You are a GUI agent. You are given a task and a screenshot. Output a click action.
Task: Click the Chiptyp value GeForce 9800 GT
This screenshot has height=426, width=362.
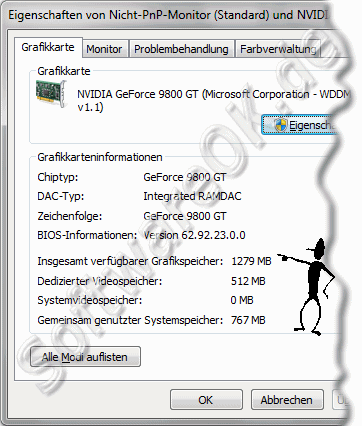[185, 177]
